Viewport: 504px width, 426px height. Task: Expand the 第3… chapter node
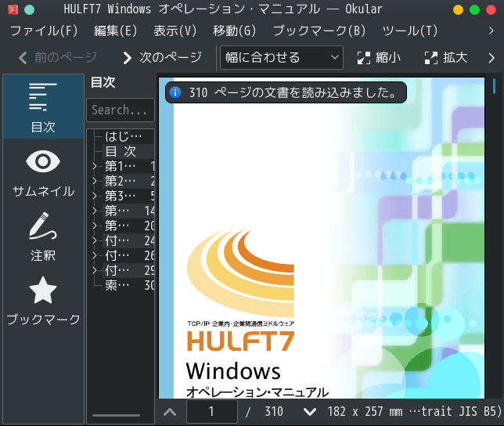pyautogui.click(x=95, y=196)
